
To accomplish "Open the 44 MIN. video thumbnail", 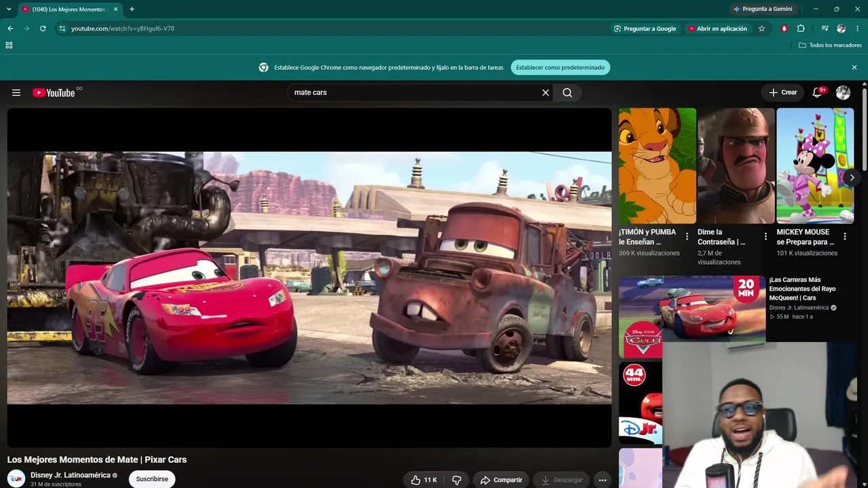I will click(x=641, y=403).
